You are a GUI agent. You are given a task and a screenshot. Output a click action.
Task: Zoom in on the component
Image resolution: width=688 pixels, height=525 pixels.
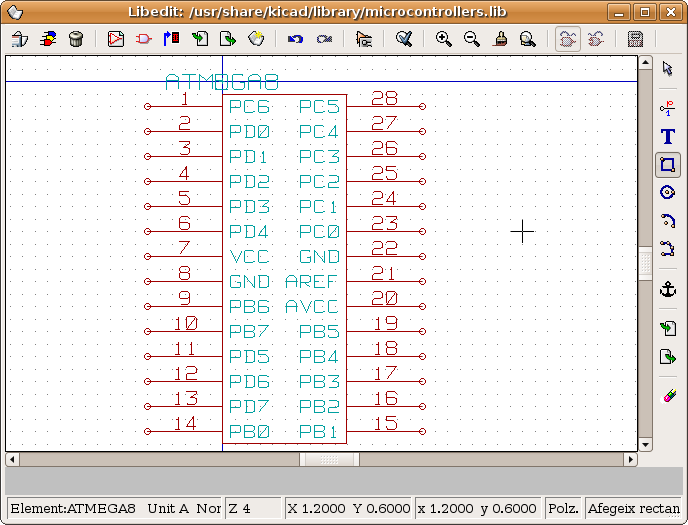[x=444, y=39]
